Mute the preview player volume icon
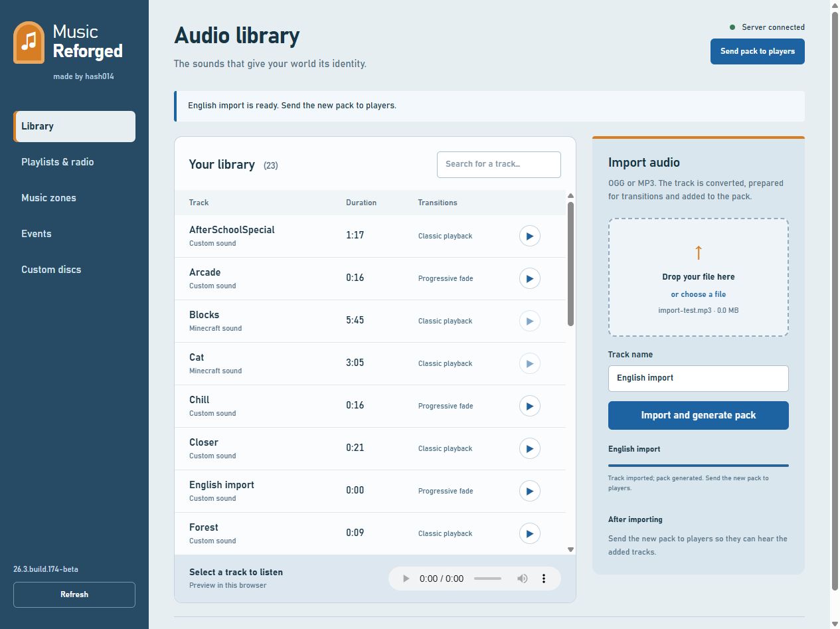The image size is (840, 629). (523, 579)
